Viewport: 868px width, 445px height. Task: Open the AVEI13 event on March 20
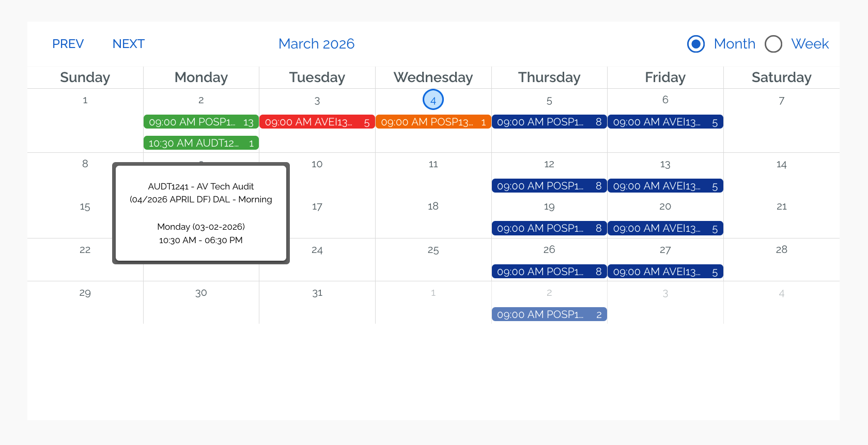pyautogui.click(x=665, y=228)
